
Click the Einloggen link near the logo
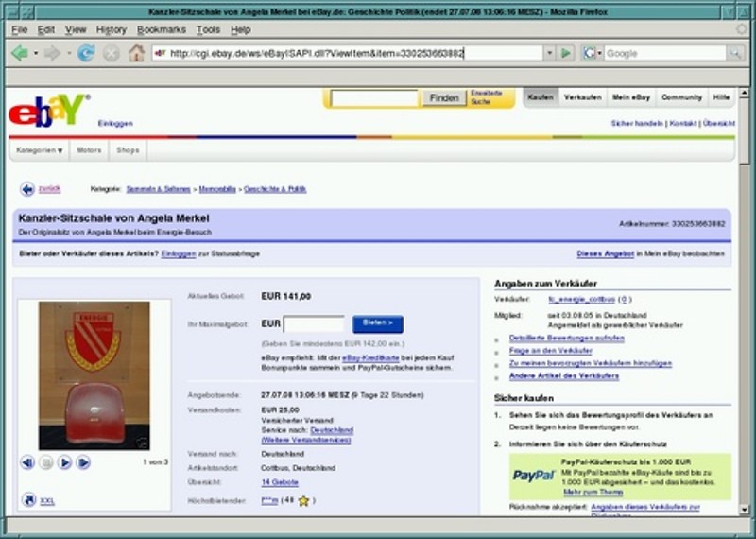coord(115,124)
